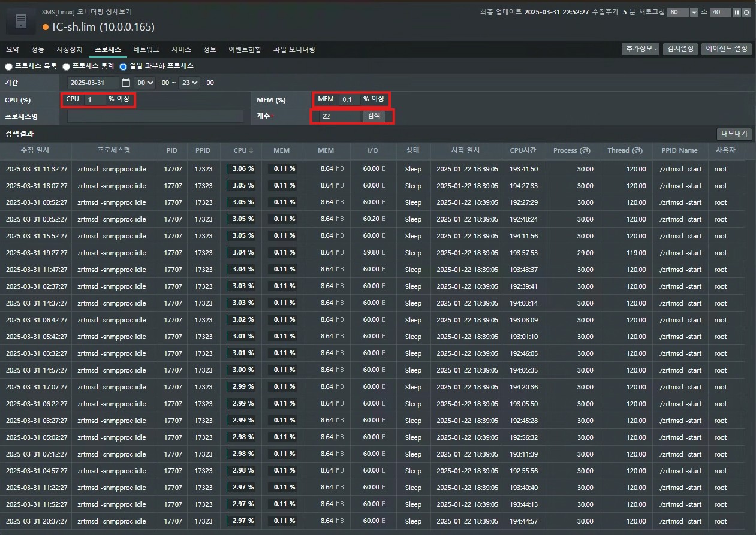
Task: Click the I/O column header
Action: (x=373, y=150)
